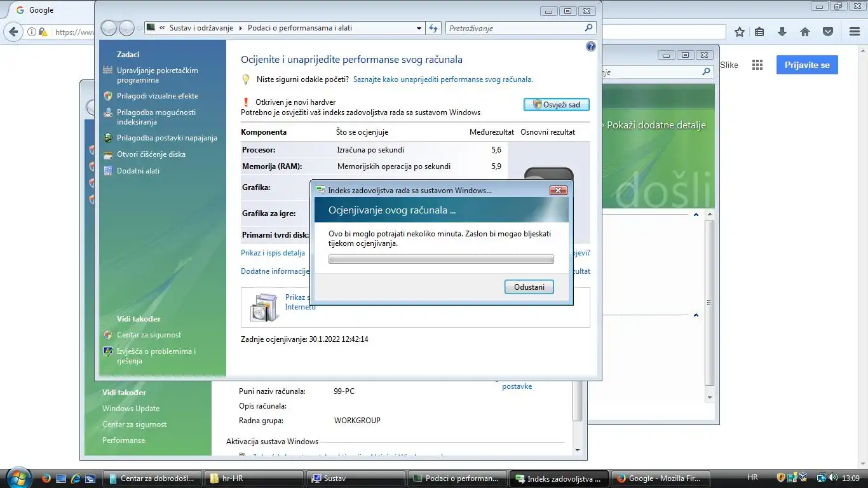868x488 pixels.
Task: Collapse the upper Welcome Center section chevron
Action: coord(696,215)
